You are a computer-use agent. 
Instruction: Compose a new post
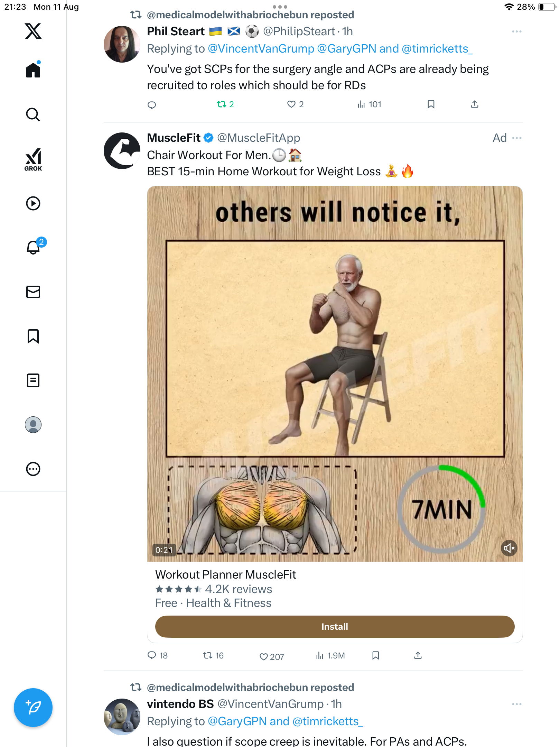coord(33,708)
